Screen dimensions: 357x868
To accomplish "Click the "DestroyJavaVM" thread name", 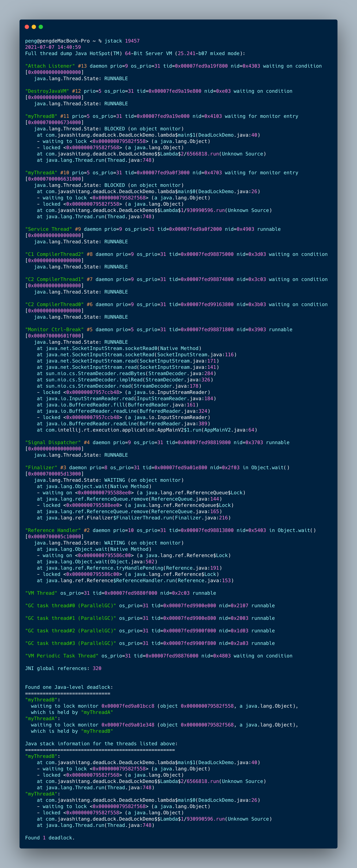I will tap(47, 91).
